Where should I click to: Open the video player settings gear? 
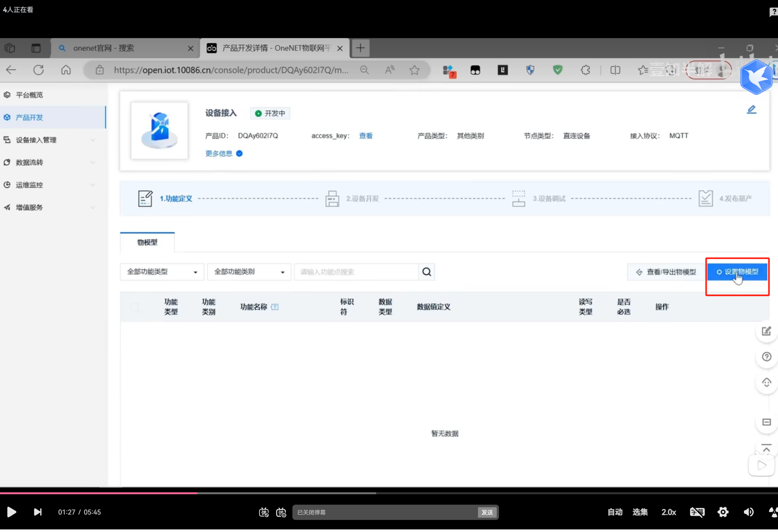click(722, 512)
